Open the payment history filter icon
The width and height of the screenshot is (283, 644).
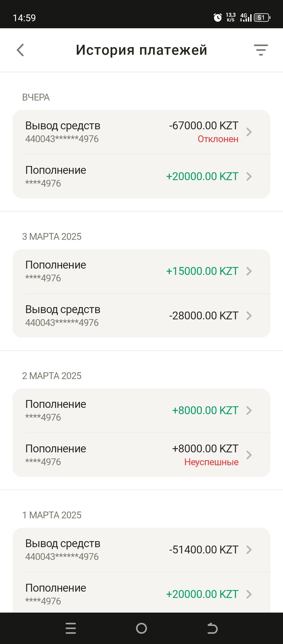[x=261, y=50]
